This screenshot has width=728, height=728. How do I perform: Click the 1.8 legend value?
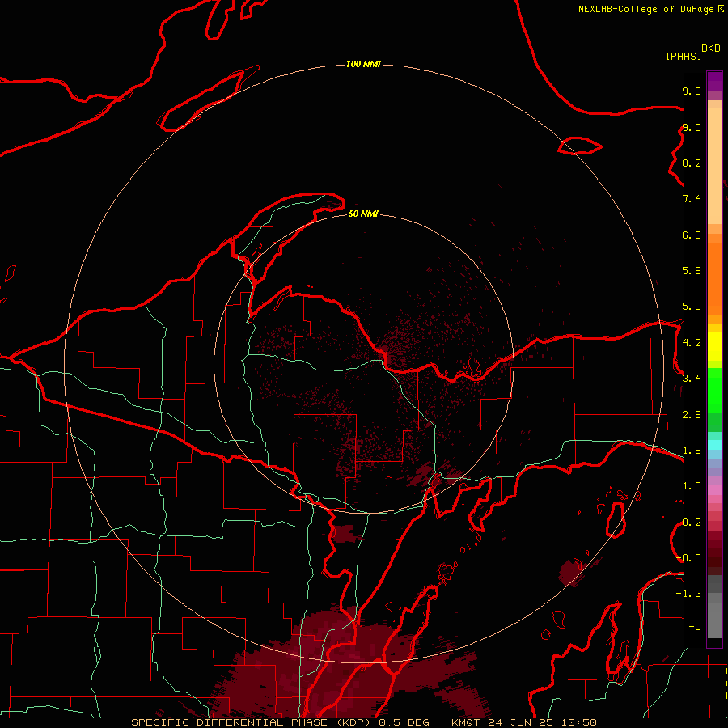tap(692, 451)
